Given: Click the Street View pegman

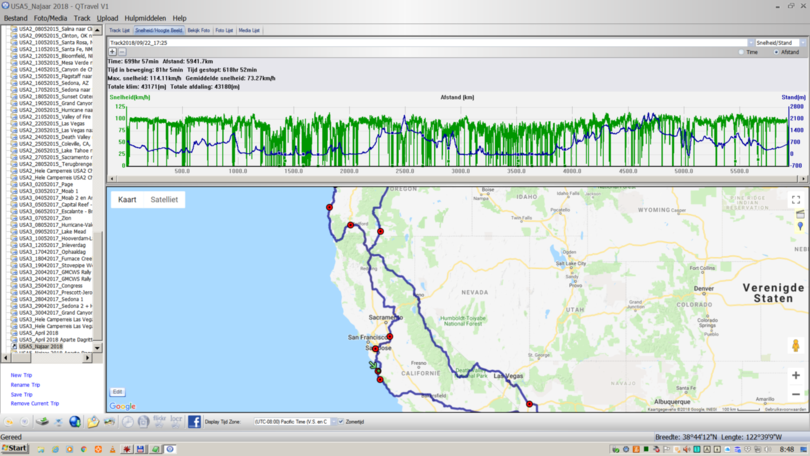Looking at the screenshot, I should pos(796,345).
